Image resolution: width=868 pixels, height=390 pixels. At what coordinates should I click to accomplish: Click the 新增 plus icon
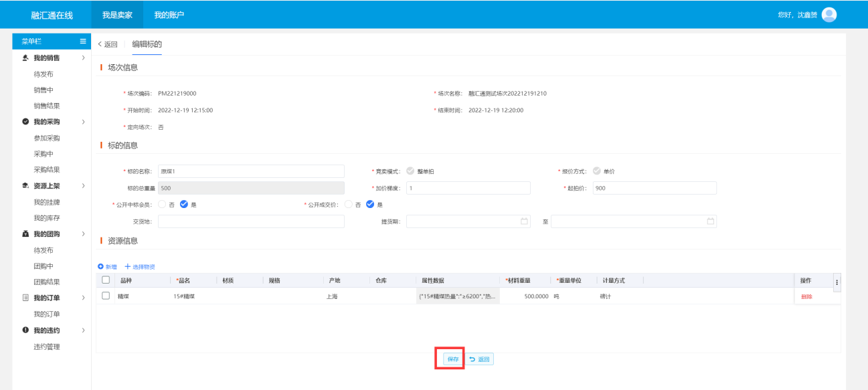[101, 267]
